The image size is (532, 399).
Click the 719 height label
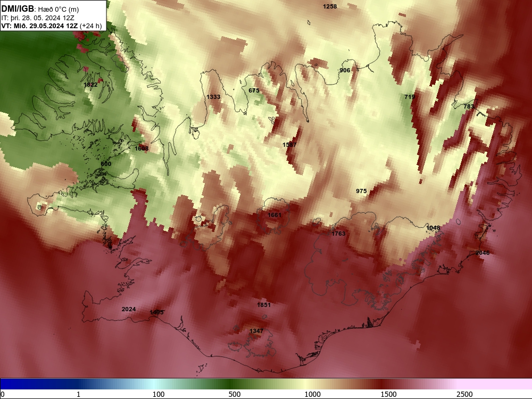click(x=410, y=97)
